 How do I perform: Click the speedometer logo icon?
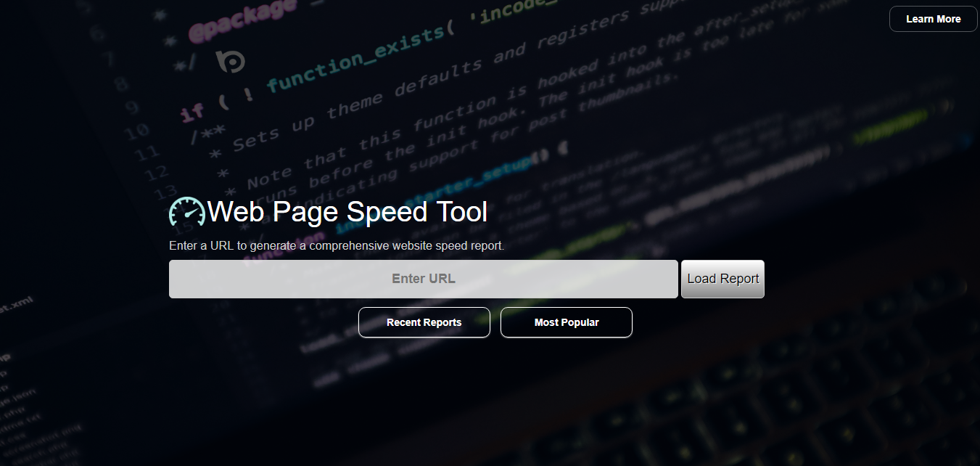pos(188,211)
